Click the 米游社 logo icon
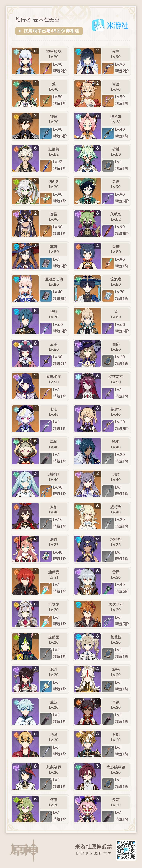This screenshot has height=868, width=142. pyautogui.click(x=98, y=25)
